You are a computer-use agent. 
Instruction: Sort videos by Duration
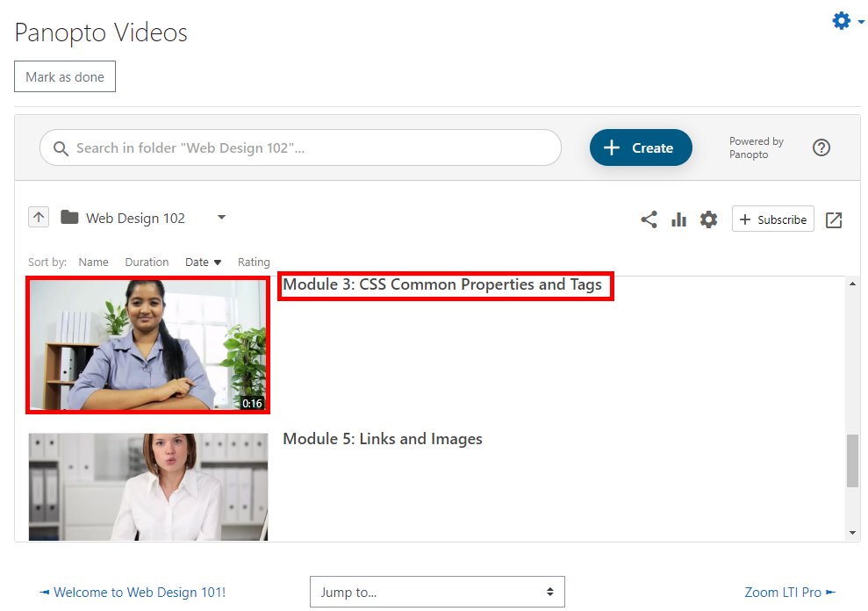147,262
